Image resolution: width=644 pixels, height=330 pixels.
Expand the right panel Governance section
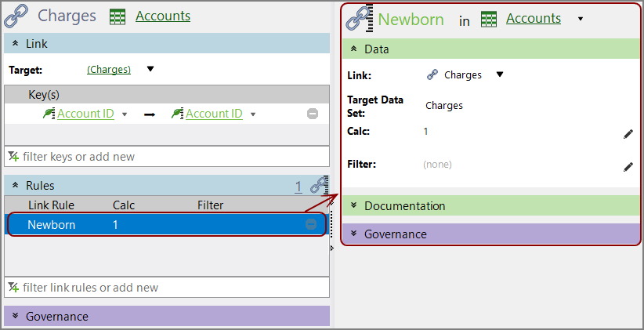pos(491,234)
